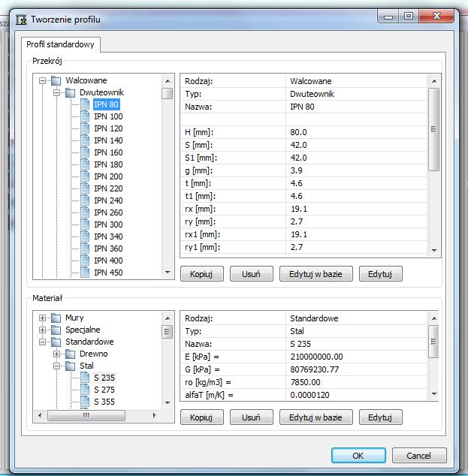Collapse the Stal material node
Image resolution: width=468 pixels, height=476 pixels.
56,366
